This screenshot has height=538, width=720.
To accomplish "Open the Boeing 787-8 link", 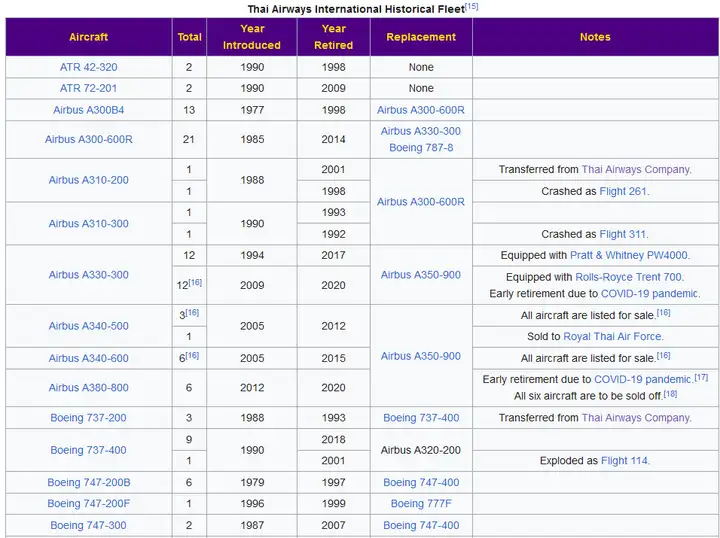I will 421,148.
